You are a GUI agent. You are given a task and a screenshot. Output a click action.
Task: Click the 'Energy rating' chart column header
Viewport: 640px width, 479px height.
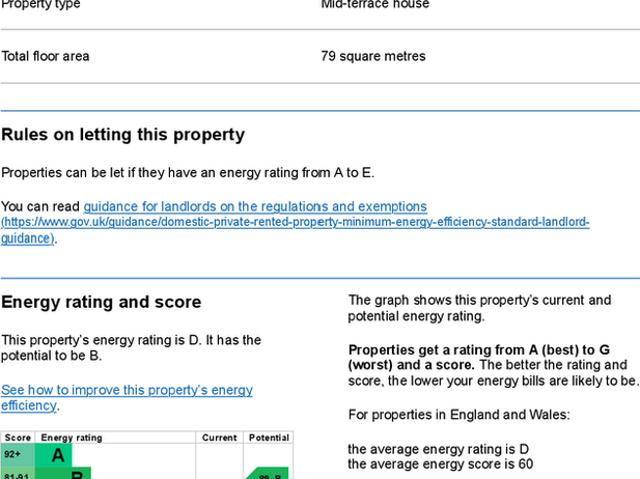(x=71, y=438)
